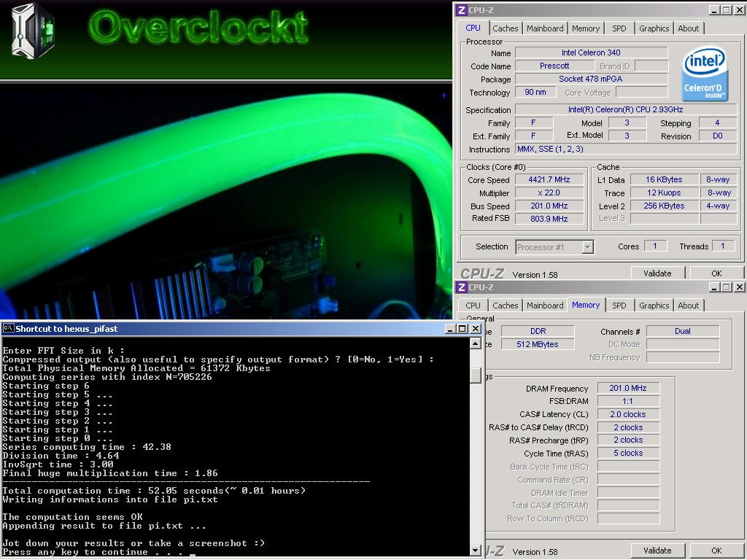This screenshot has width=747, height=560.
Task: Click the 201.0 MHz DRAM frequency value
Action: coord(628,388)
